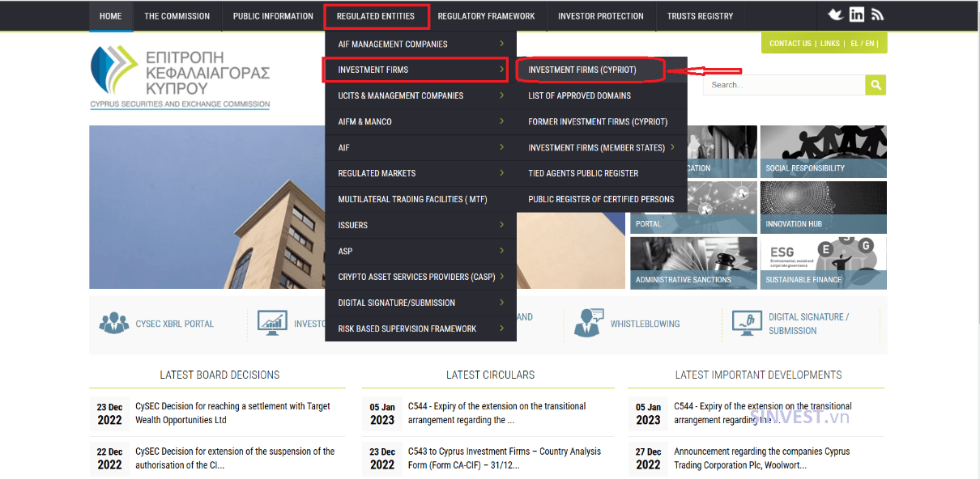Expand the Regulated Markets submenu arrow
The height and width of the screenshot is (479, 980).
click(x=502, y=173)
